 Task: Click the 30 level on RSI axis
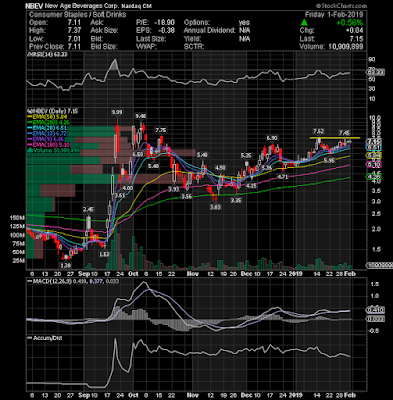(x=372, y=89)
